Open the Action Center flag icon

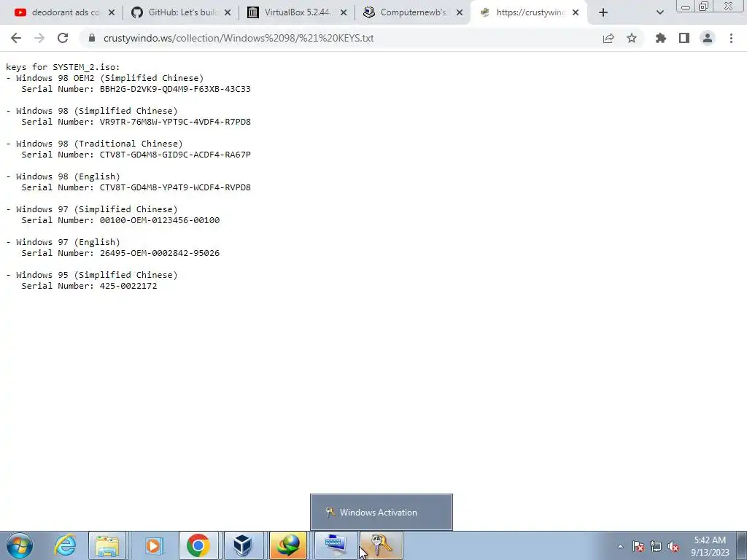coord(638,546)
